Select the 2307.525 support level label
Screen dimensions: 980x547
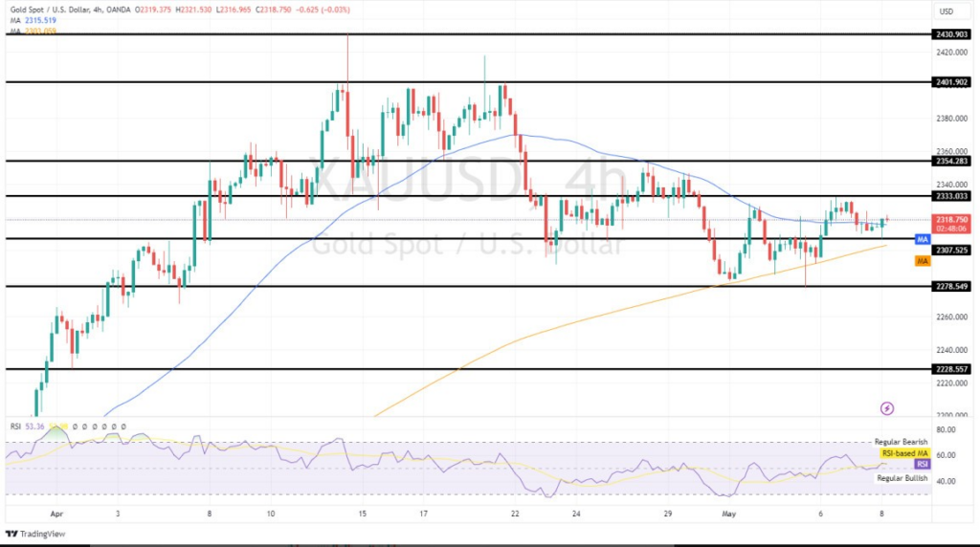point(951,251)
